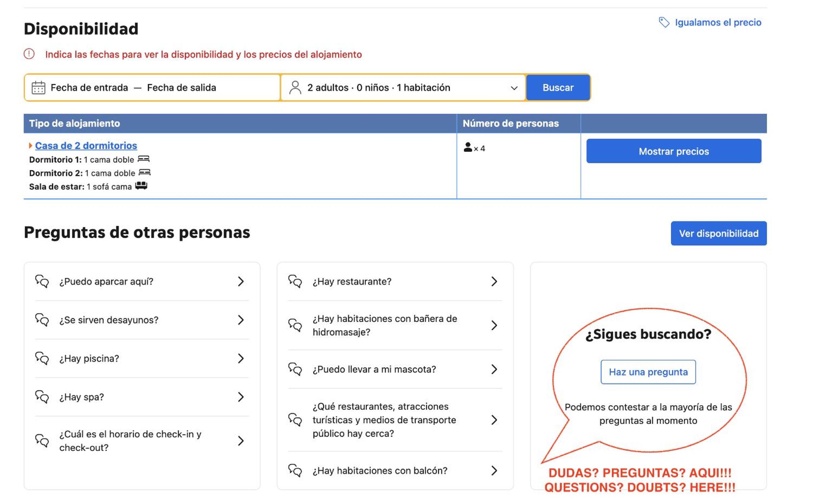Click the ¿Hay spa? question text
813x504 pixels.
[81, 397]
